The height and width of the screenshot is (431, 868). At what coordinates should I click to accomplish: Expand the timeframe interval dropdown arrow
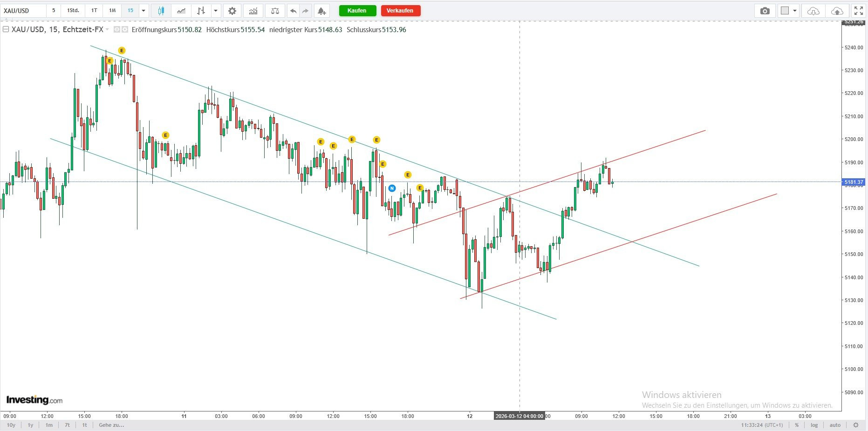pos(144,11)
